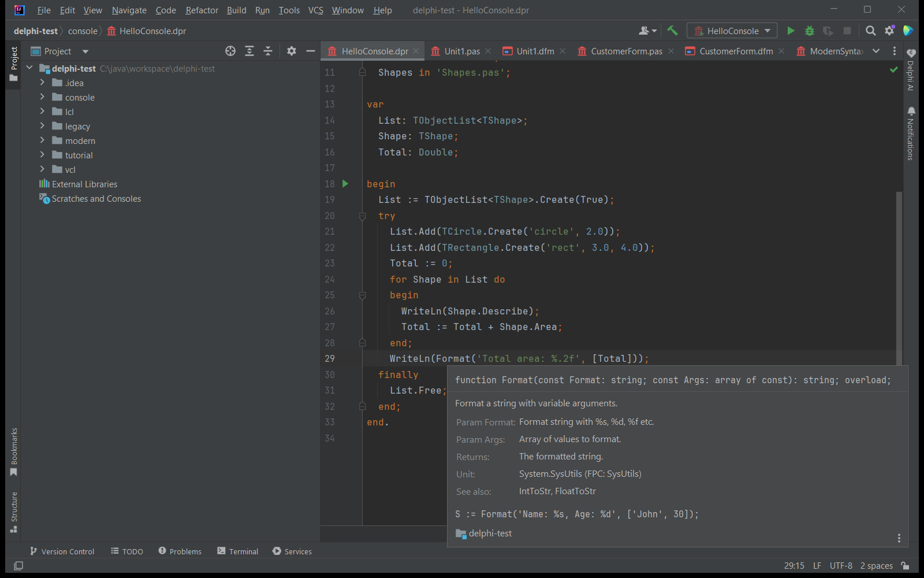The image size is (924, 578).
Task: Open the Refactor menu
Action: pos(202,10)
